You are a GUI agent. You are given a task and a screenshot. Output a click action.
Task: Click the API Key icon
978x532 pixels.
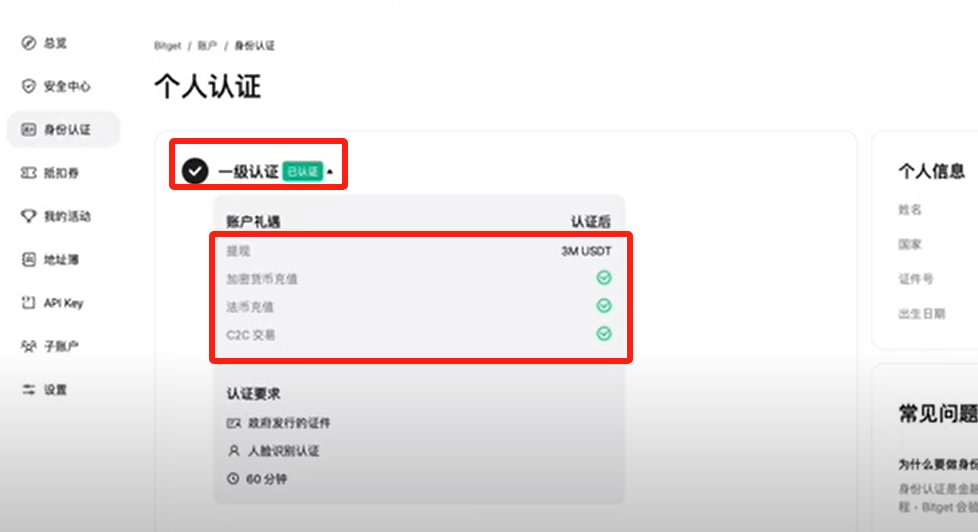click(x=29, y=302)
